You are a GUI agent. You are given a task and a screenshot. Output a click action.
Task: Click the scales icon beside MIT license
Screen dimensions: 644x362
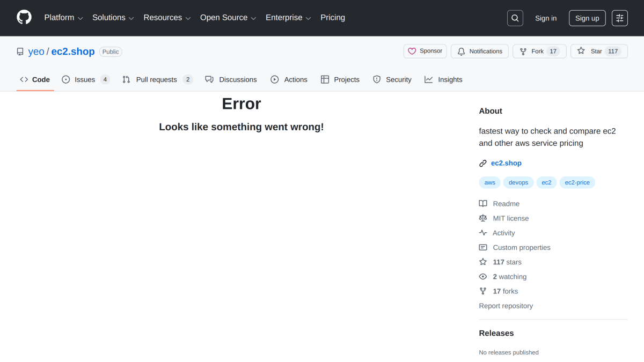click(x=483, y=218)
